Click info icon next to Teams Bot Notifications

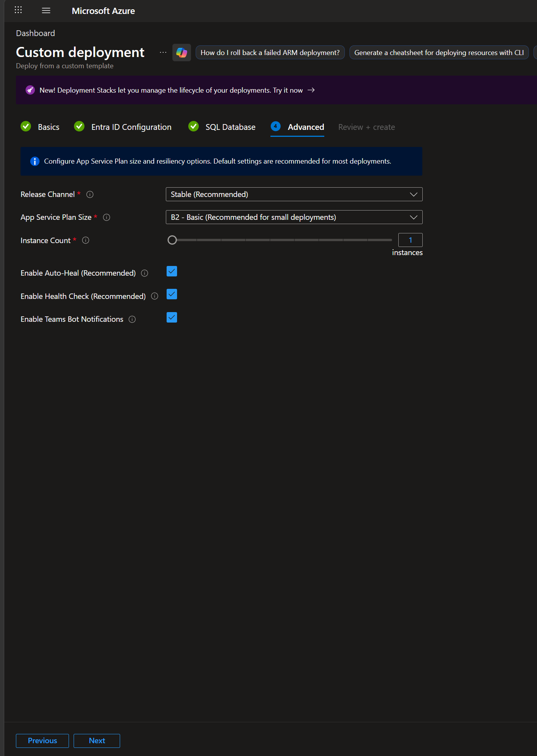(x=132, y=319)
